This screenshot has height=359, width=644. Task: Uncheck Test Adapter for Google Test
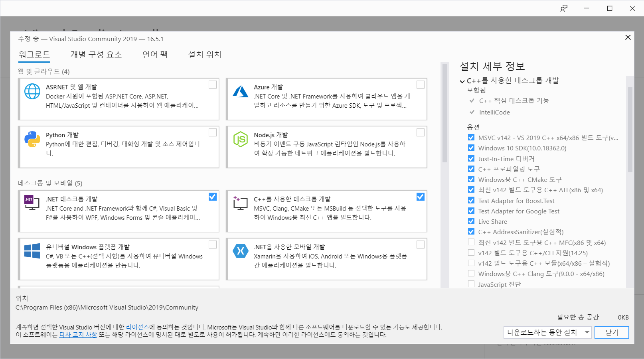[471, 211]
